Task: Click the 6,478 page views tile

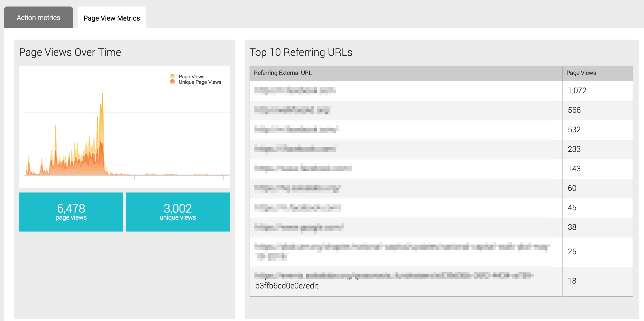Action: (71, 212)
